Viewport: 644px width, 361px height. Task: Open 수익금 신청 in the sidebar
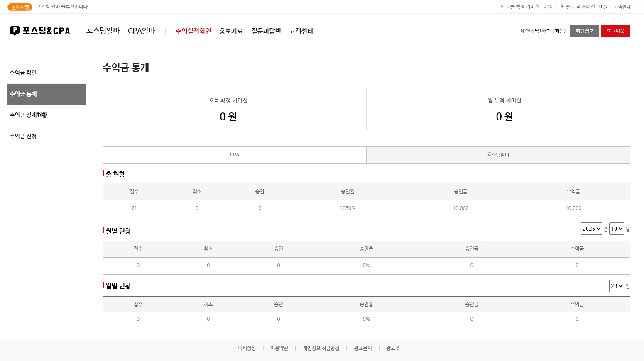tap(23, 136)
